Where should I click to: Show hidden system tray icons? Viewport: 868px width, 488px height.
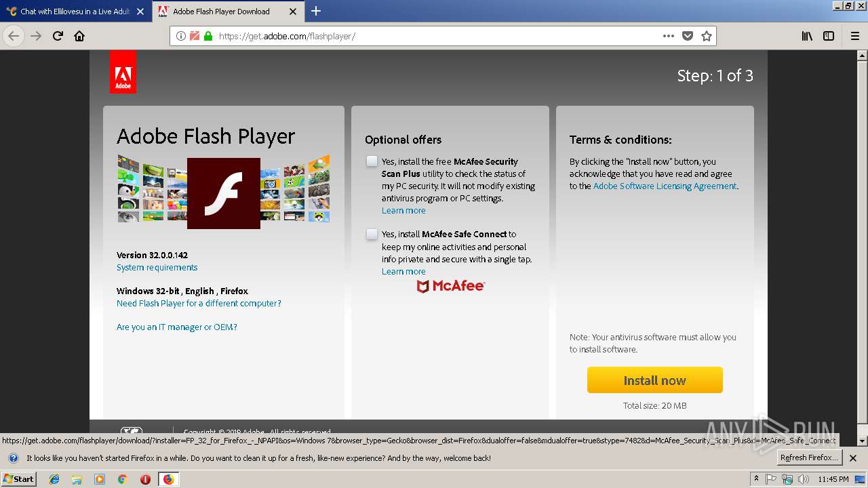click(756, 479)
